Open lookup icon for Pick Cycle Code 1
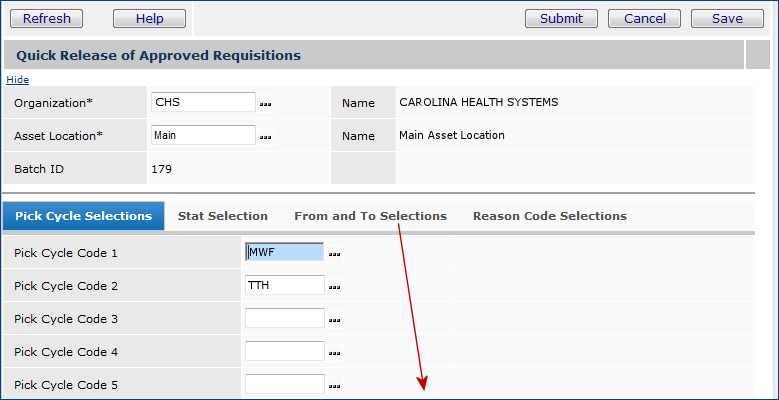The width and height of the screenshot is (779, 400). tap(335, 254)
